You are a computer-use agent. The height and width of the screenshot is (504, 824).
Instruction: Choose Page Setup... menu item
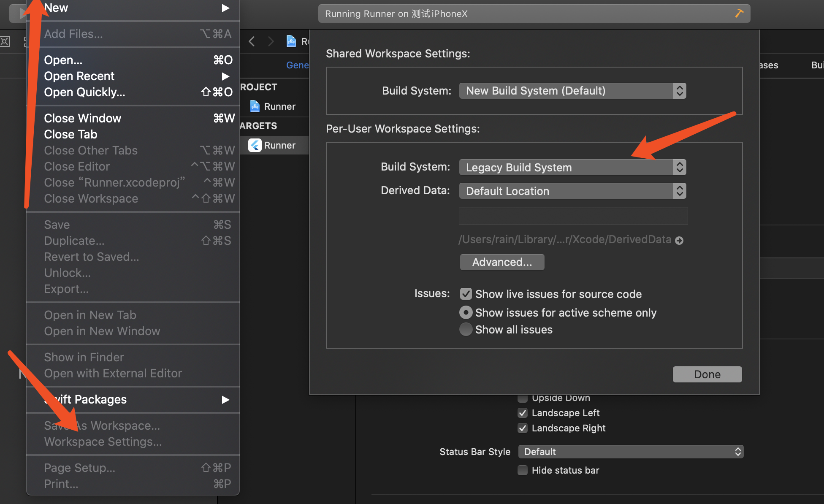pos(133,468)
